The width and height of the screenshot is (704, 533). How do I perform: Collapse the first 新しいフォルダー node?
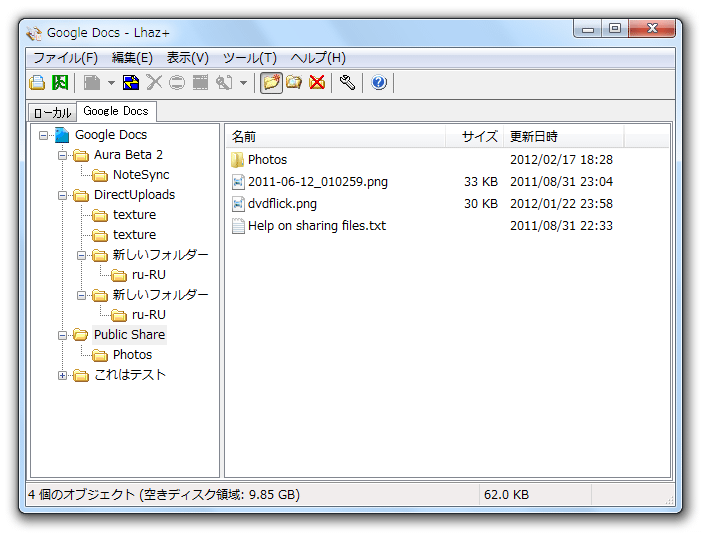tap(81, 255)
